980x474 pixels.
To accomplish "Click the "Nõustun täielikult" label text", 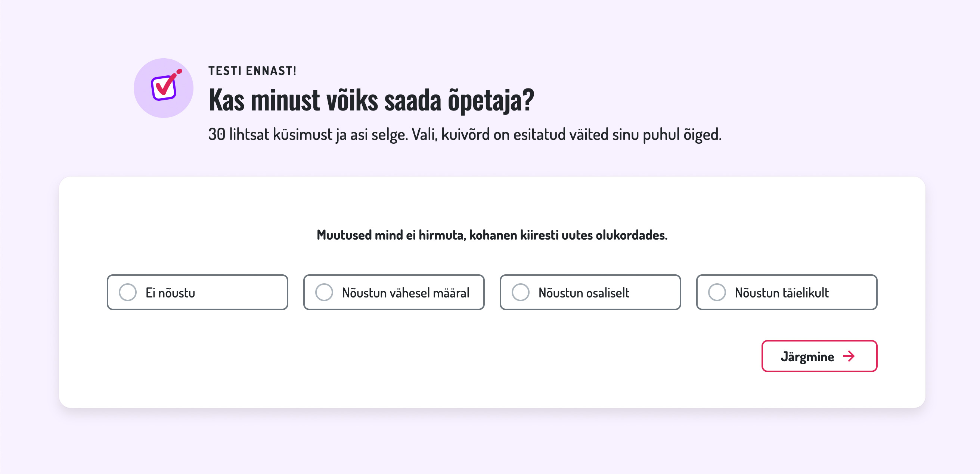I will [x=781, y=293].
